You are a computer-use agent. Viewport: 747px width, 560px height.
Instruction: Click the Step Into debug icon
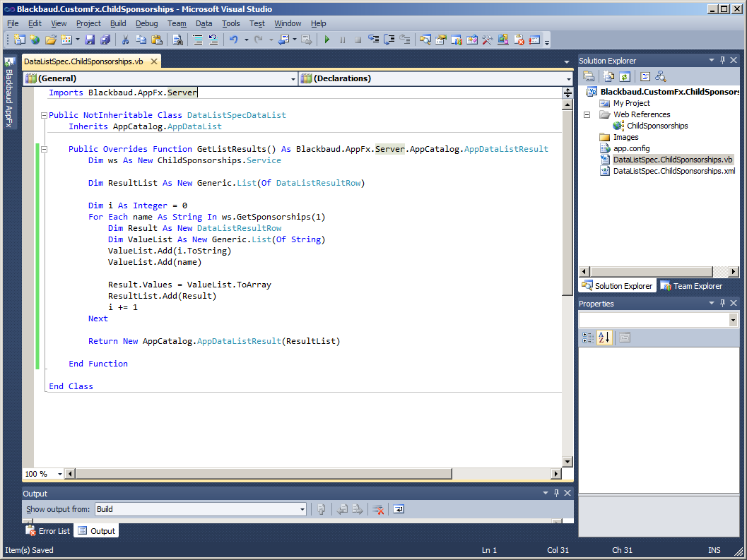click(x=373, y=40)
